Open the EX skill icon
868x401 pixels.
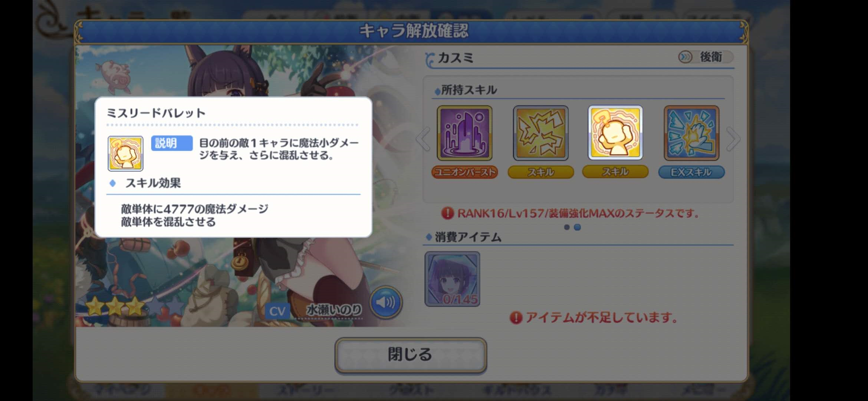691,133
